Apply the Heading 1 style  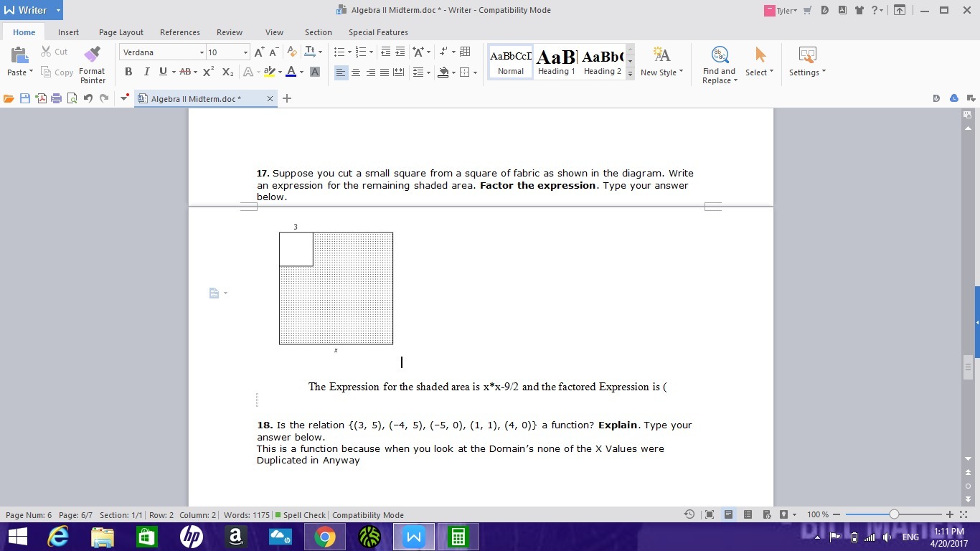(x=557, y=62)
